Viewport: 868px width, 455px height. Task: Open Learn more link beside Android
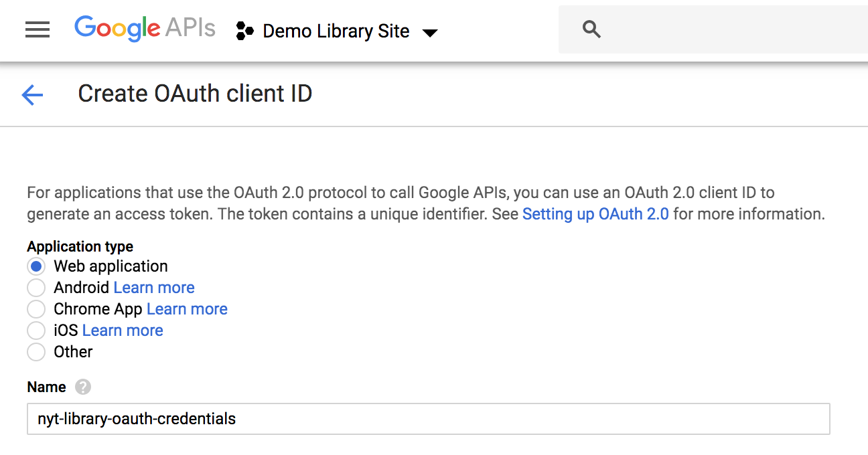coord(154,288)
